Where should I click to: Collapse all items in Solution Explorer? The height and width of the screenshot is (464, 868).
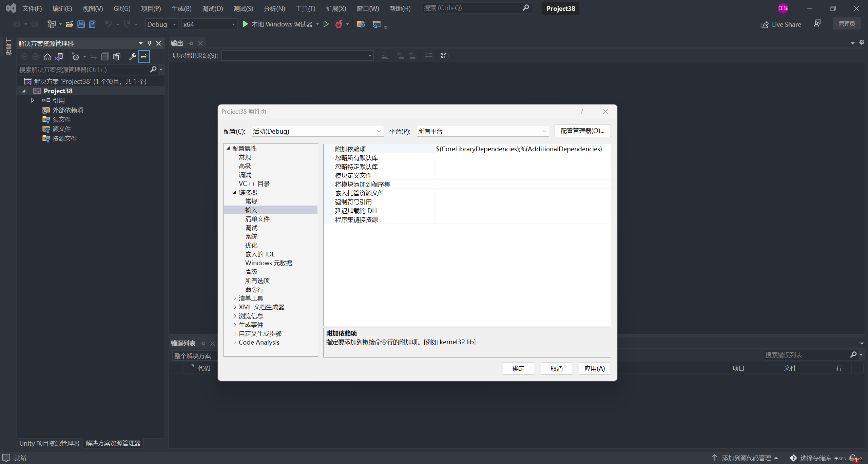pos(105,57)
